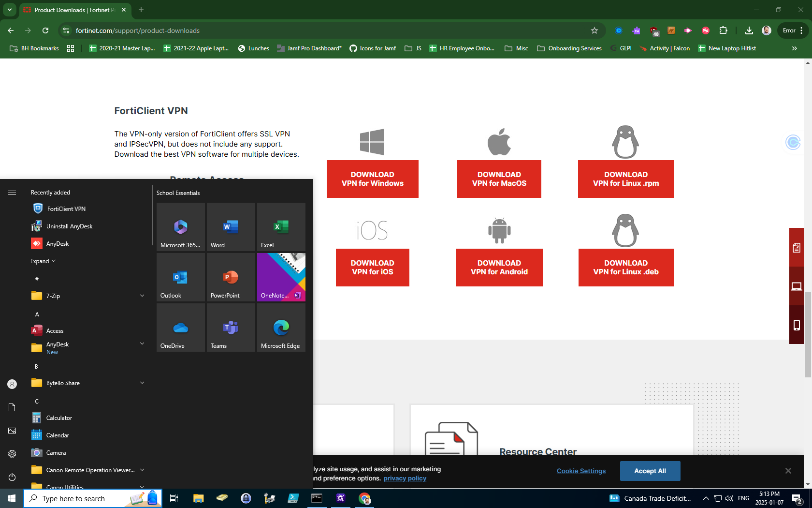
Task: Expand the 7-Zip folder
Action: (142, 296)
